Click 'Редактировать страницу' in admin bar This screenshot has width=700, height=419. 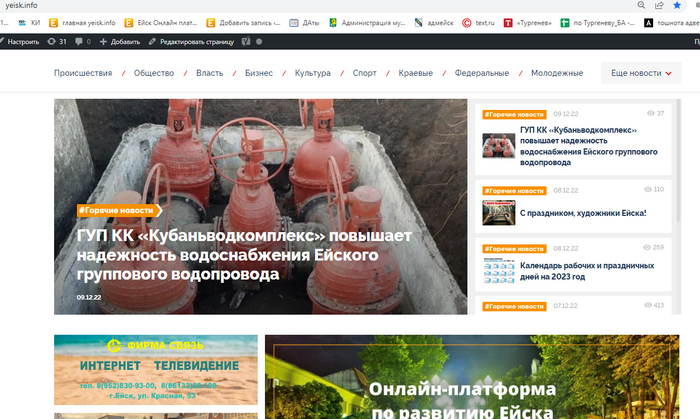click(191, 41)
